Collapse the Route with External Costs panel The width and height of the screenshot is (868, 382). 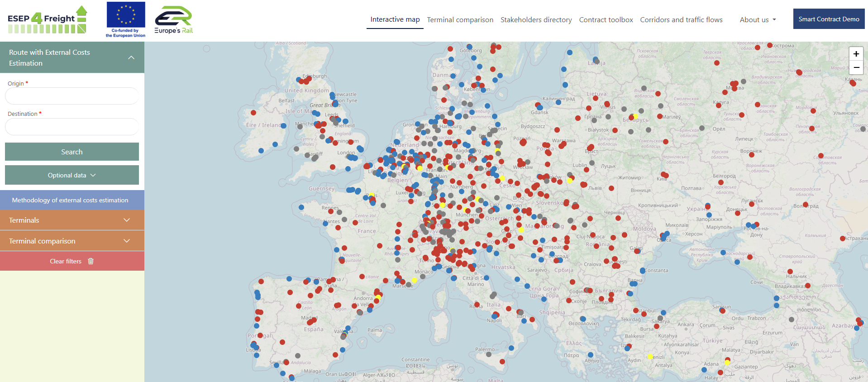tap(131, 57)
